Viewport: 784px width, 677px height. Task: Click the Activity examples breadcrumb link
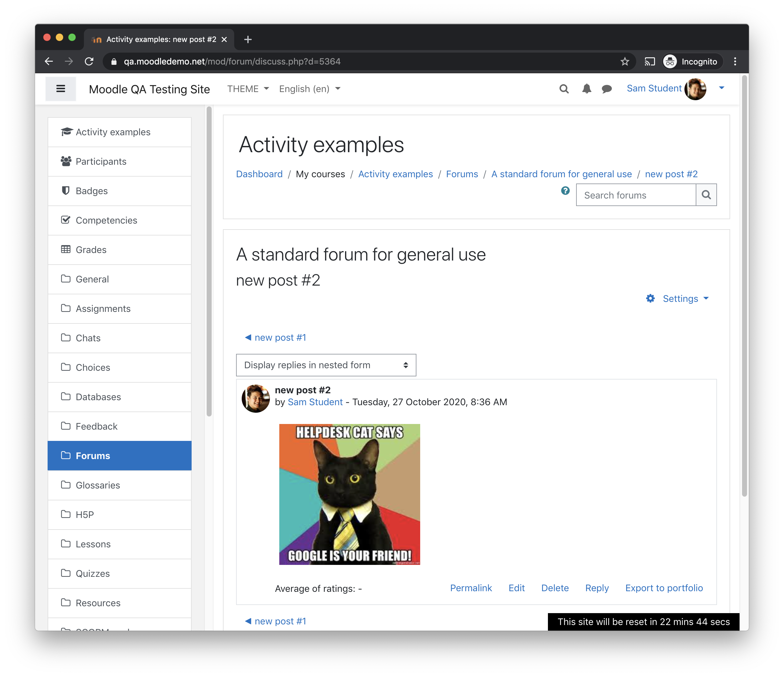395,174
